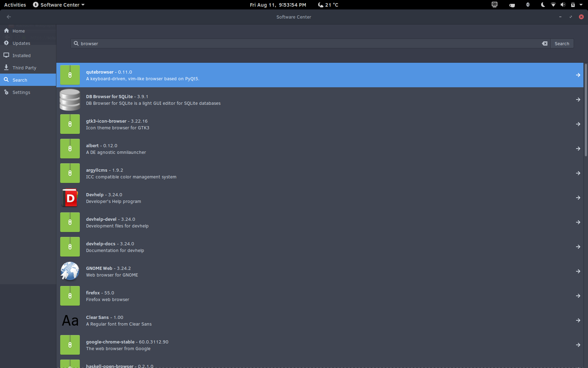Click the Bluetooth tray icon
Viewport: 588px width, 368px height.
528,5
